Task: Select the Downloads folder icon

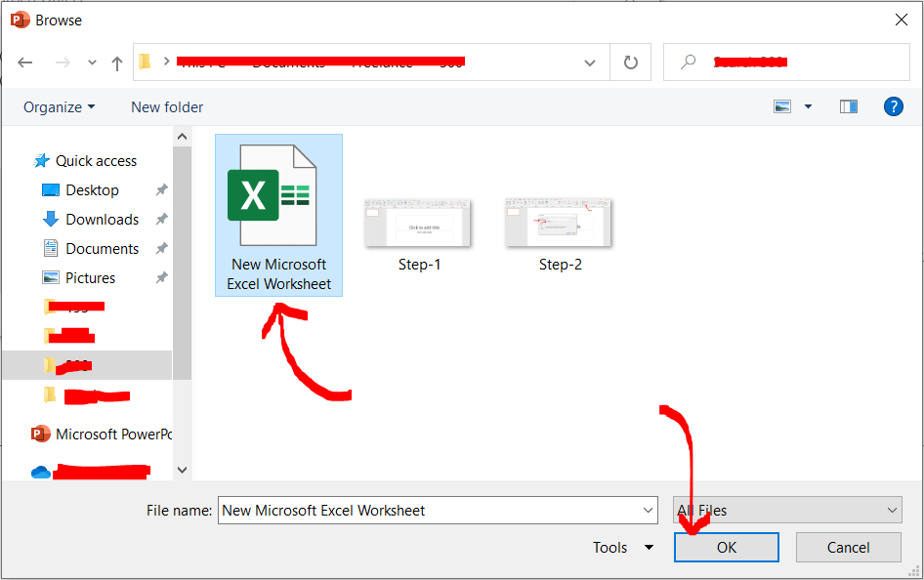Action: point(51,219)
